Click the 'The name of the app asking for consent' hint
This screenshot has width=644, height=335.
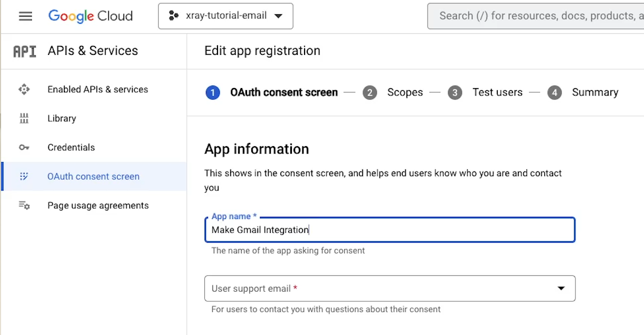pyautogui.click(x=288, y=251)
